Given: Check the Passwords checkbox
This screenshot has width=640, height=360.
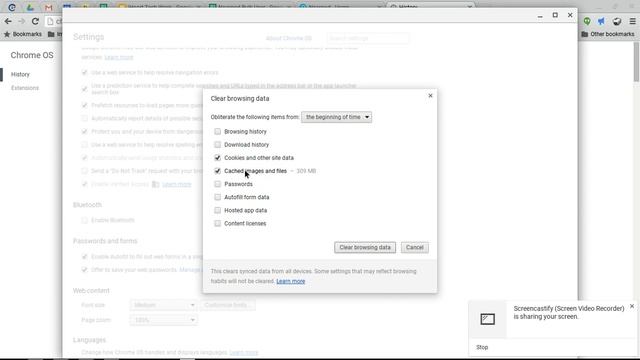Looking at the screenshot, I should 218,184.
